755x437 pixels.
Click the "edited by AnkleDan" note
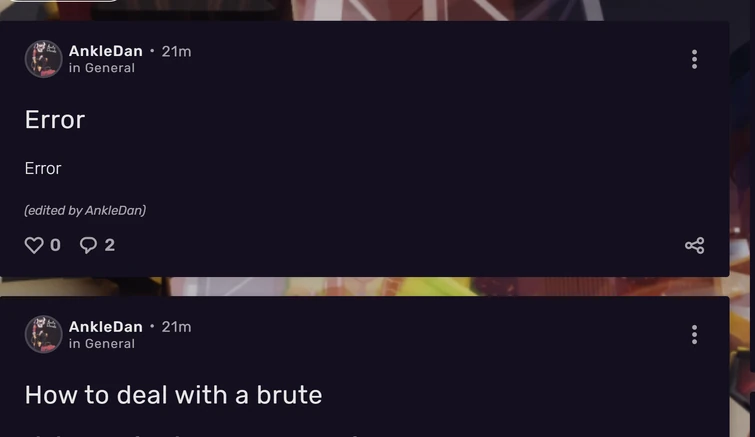point(85,210)
